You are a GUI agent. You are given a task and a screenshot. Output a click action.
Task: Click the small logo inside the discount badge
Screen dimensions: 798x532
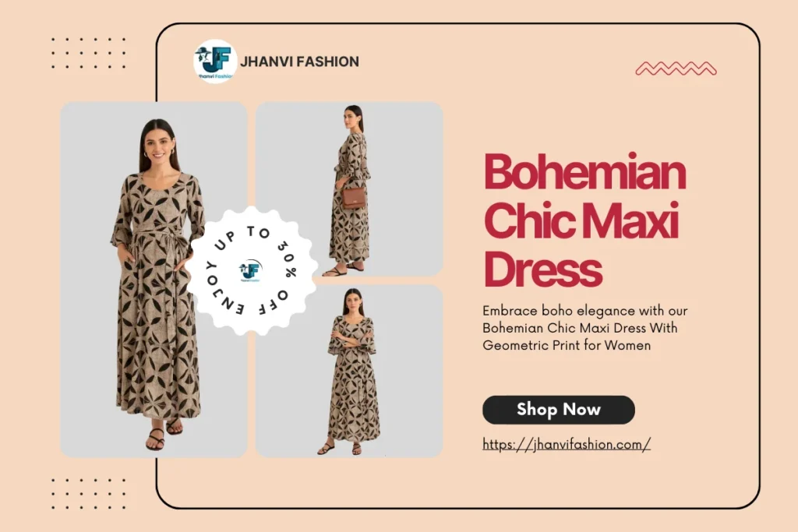tap(250, 270)
